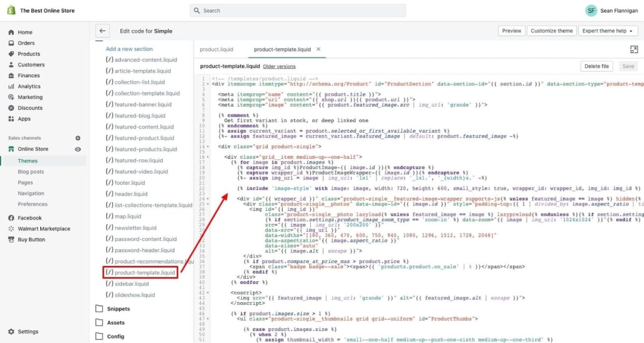The image size is (644, 343).
Task: Go back using the back arrow
Action: click(x=102, y=31)
